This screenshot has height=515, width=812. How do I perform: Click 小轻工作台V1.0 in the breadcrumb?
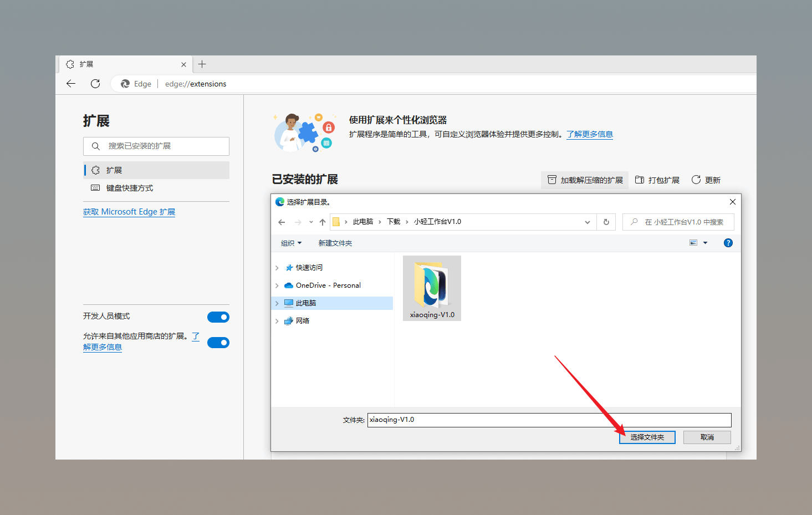coord(437,222)
